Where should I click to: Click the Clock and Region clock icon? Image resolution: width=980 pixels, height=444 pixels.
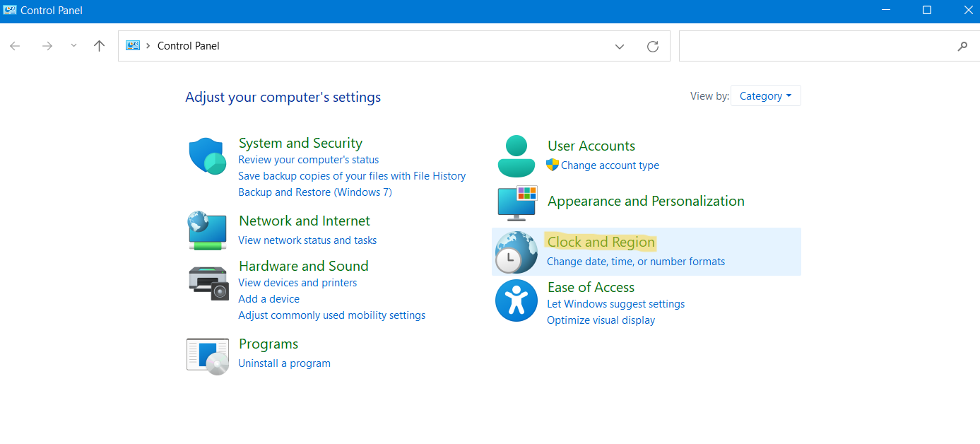516,252
